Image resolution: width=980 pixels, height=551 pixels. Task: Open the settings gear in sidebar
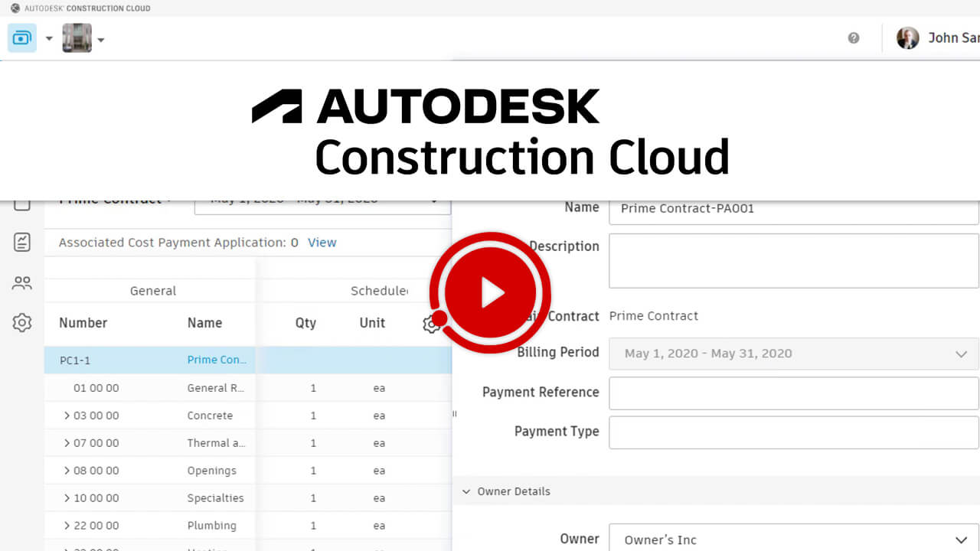22,323
